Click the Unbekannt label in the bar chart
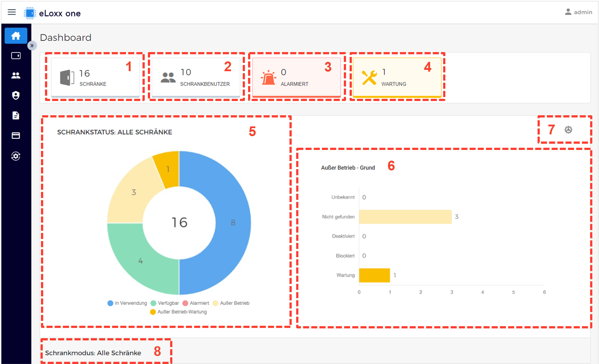599x364 pixels. point(343,197)
